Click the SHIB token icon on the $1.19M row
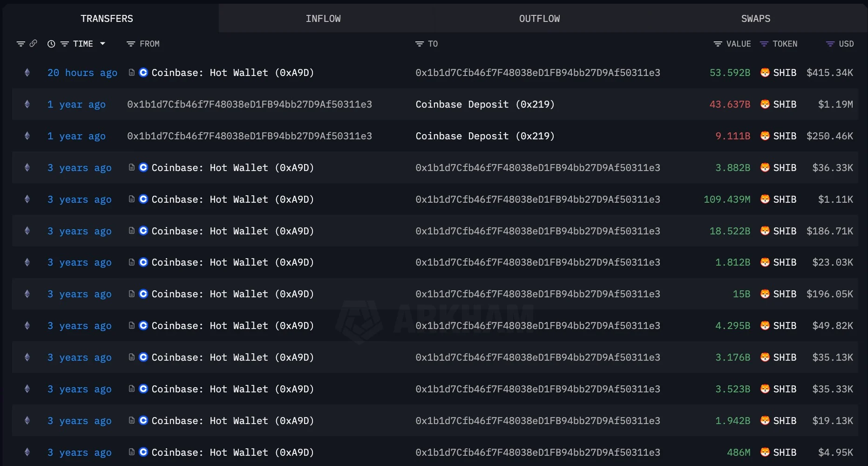This screenshot has width=868, height=466. tap(765, 104)
